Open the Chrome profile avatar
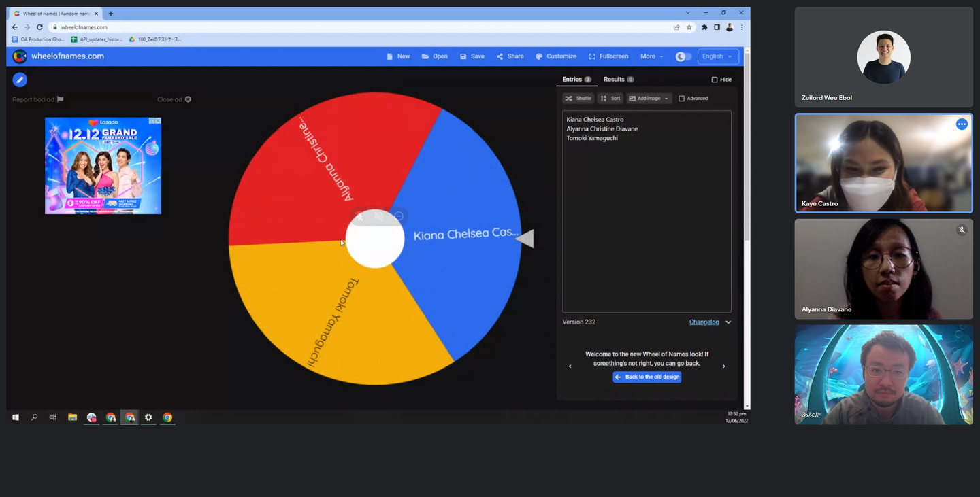 tap(730, 27)
